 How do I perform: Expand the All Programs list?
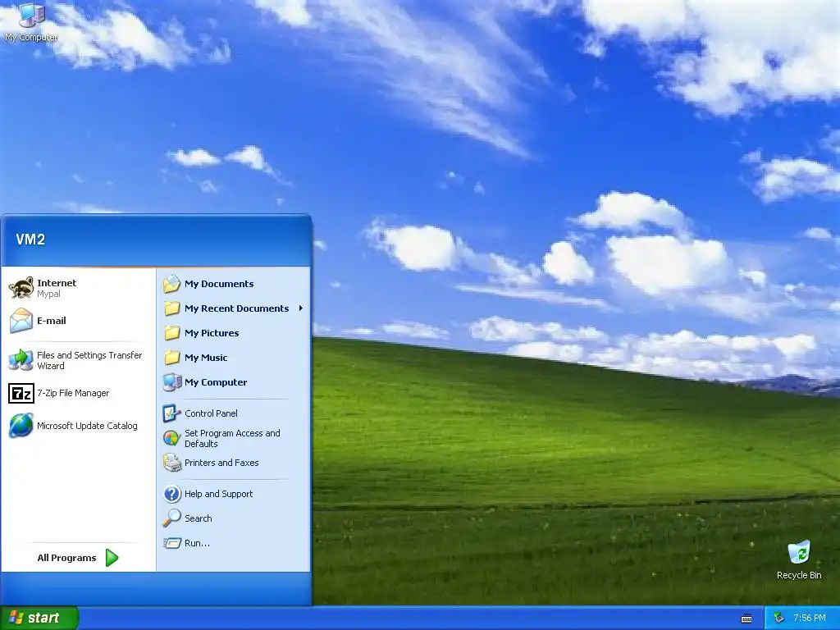pos(78,558)
